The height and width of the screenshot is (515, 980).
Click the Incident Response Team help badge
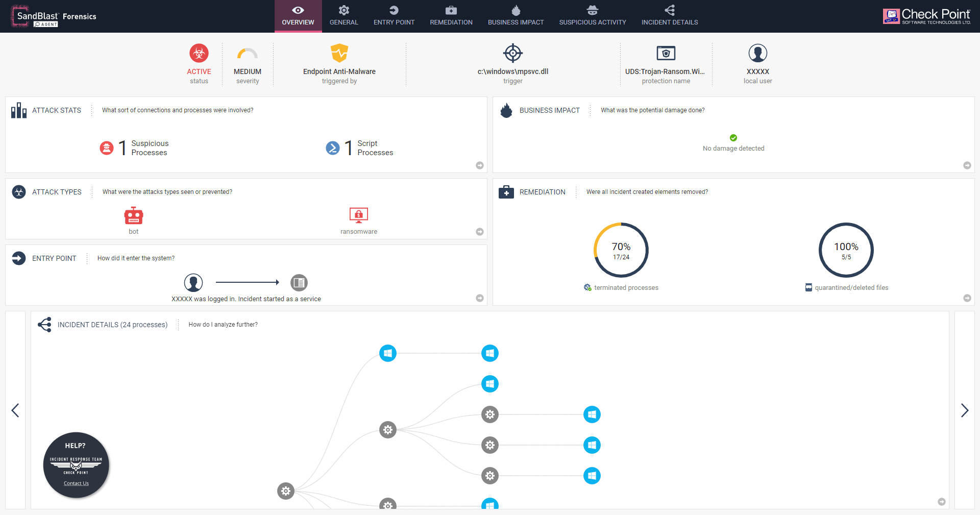click(x=76, y=464)
